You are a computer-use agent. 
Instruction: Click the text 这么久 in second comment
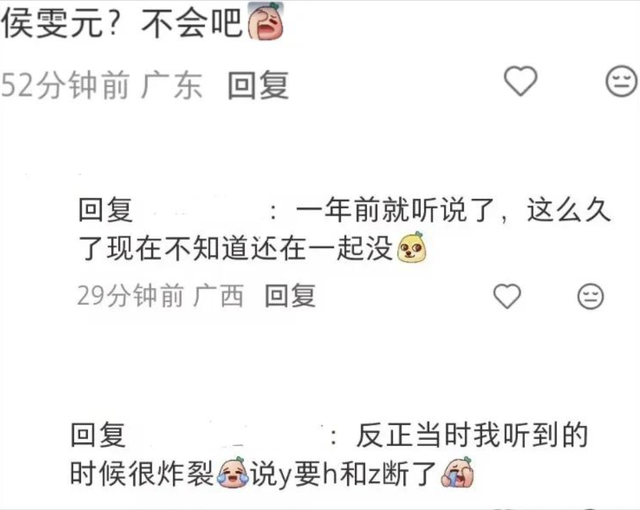click(x=569, y=211)
